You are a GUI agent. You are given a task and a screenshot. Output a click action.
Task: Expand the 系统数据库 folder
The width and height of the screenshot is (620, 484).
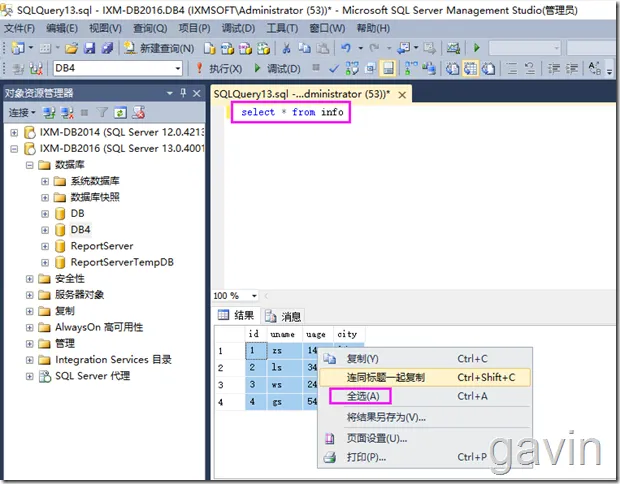(45, 181)
